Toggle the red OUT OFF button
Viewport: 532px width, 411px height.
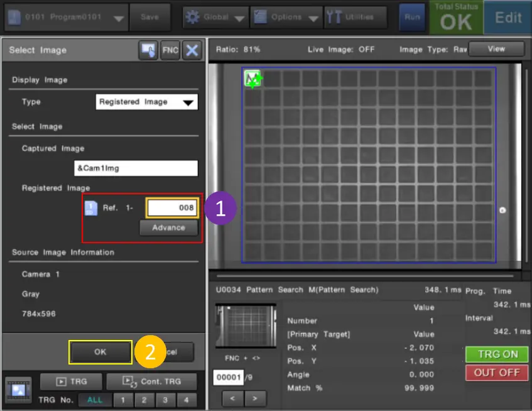[x=497, y=372]
